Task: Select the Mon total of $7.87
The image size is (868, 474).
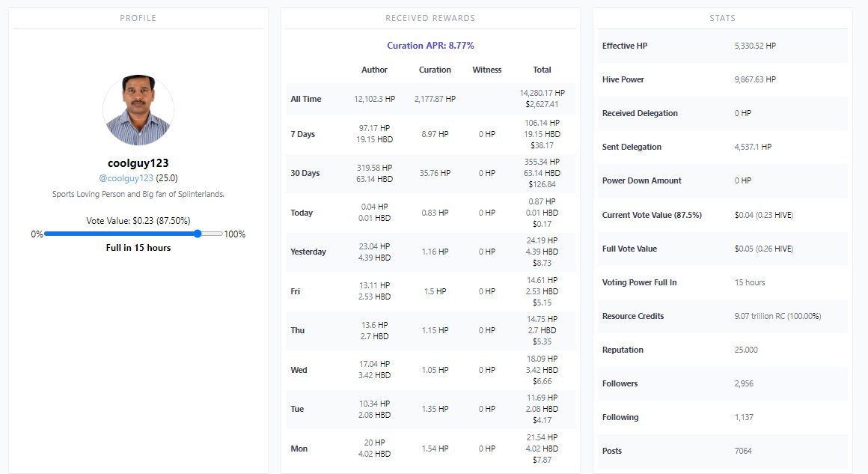Action: point(542,461)
